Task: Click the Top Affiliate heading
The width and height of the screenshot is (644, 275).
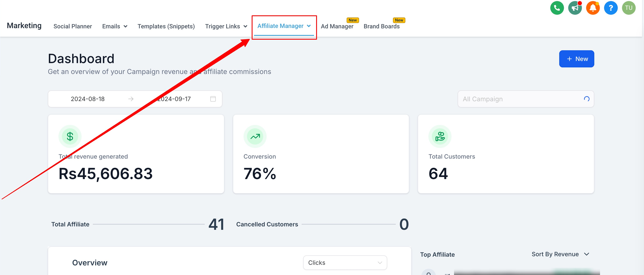Action: (437, 254)
